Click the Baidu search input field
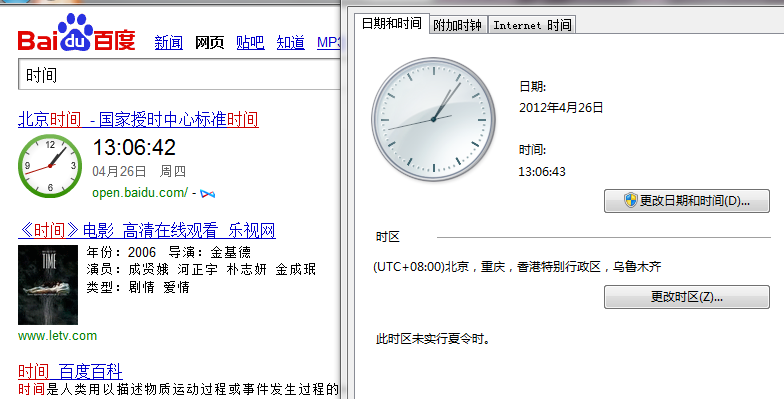 click(x=180, y=74)
